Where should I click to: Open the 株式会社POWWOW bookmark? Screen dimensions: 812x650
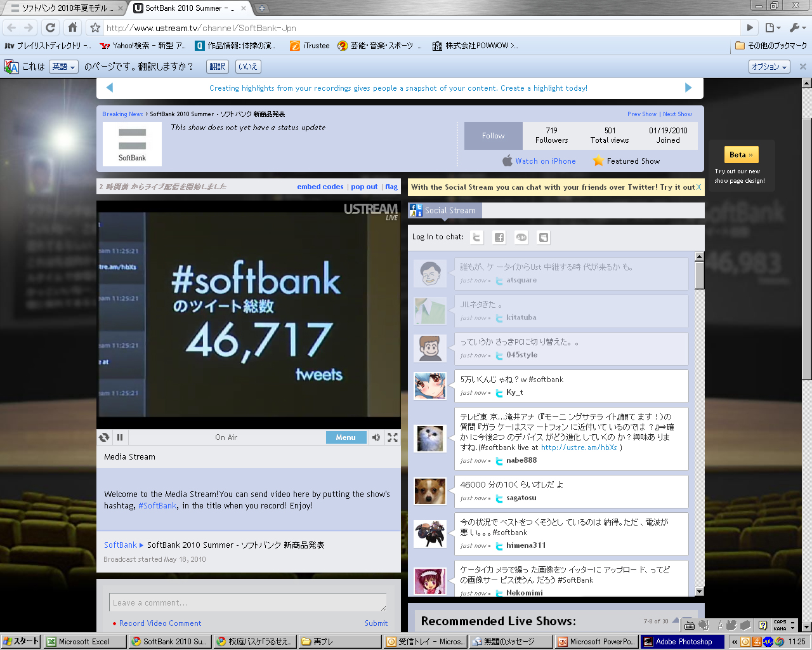tap(475, 46)
